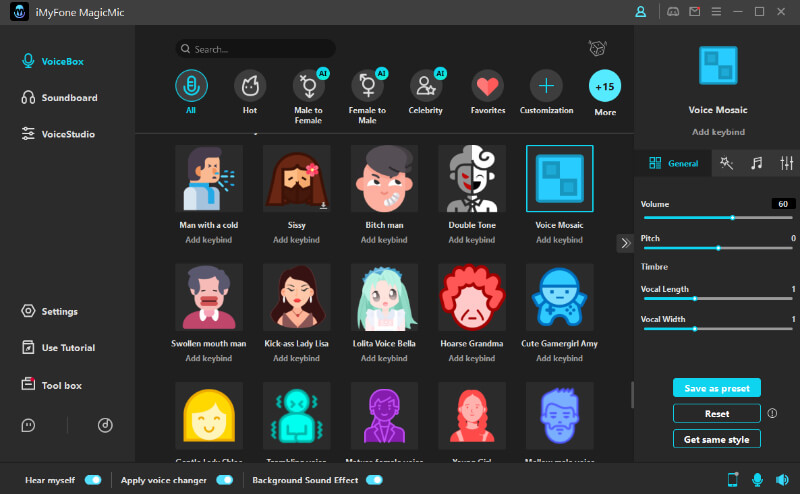Select Kick-ass Lady Lisa voice
The width and height of the screenshot is (800, 494).
[296, 297]
